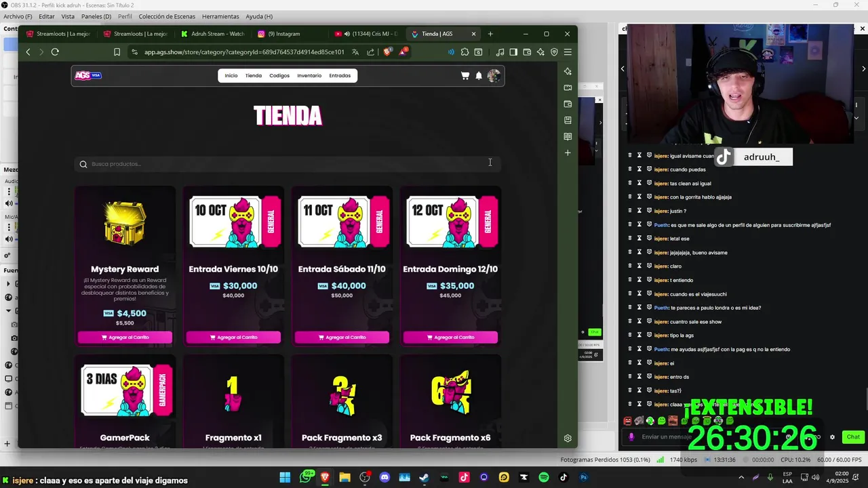868x488 pixels.
Task: Open Photoshop from the taskbar
Action: [x=583, y=477]
